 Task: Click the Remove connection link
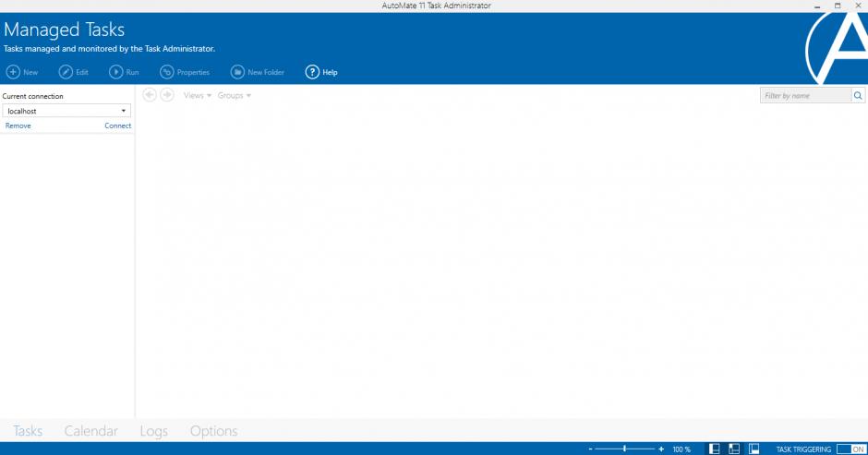[x=18, y=126]
